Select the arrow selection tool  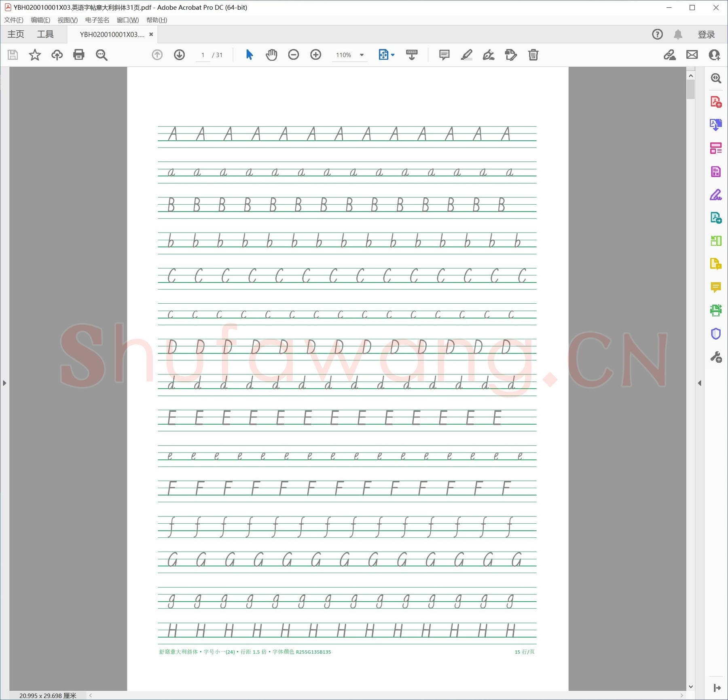click(250, 55)
